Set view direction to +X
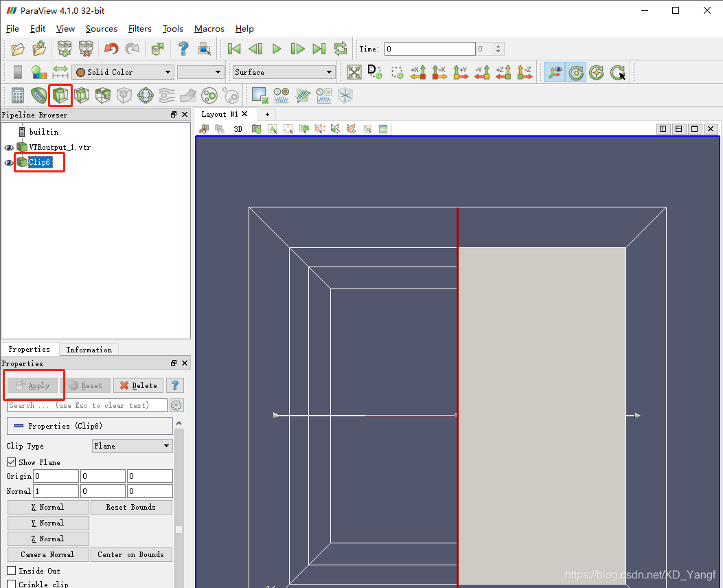 pyautogui.click(x=418, y=72)
